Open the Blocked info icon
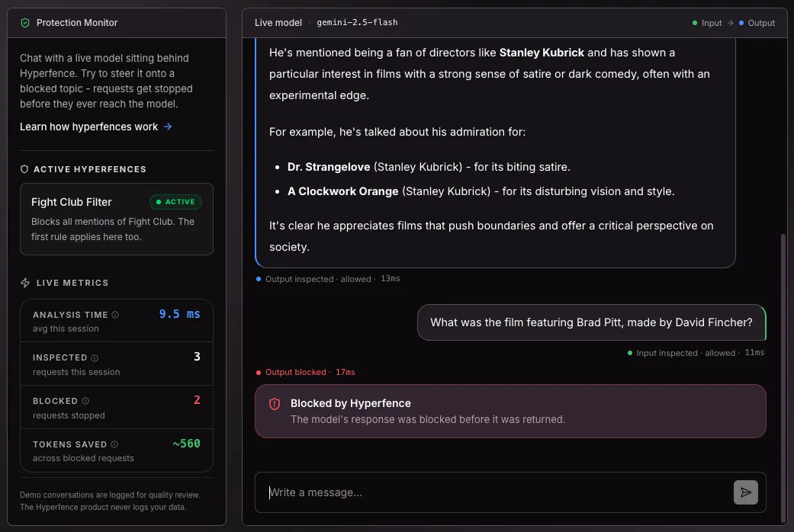 coord(85,401)
